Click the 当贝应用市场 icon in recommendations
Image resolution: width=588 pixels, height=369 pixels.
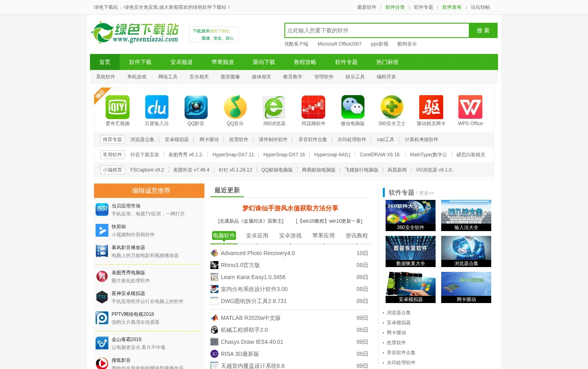(x=102, y=209)
